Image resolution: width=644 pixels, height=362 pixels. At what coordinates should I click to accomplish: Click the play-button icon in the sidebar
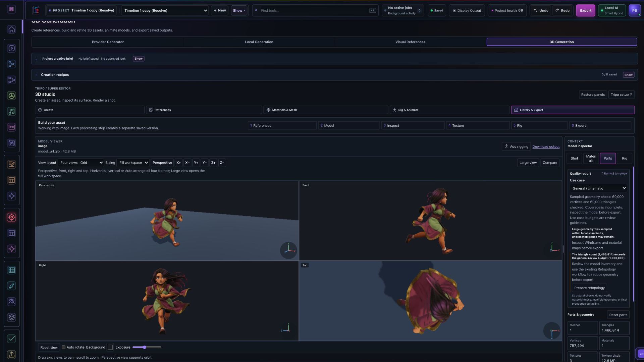point(11,48)
